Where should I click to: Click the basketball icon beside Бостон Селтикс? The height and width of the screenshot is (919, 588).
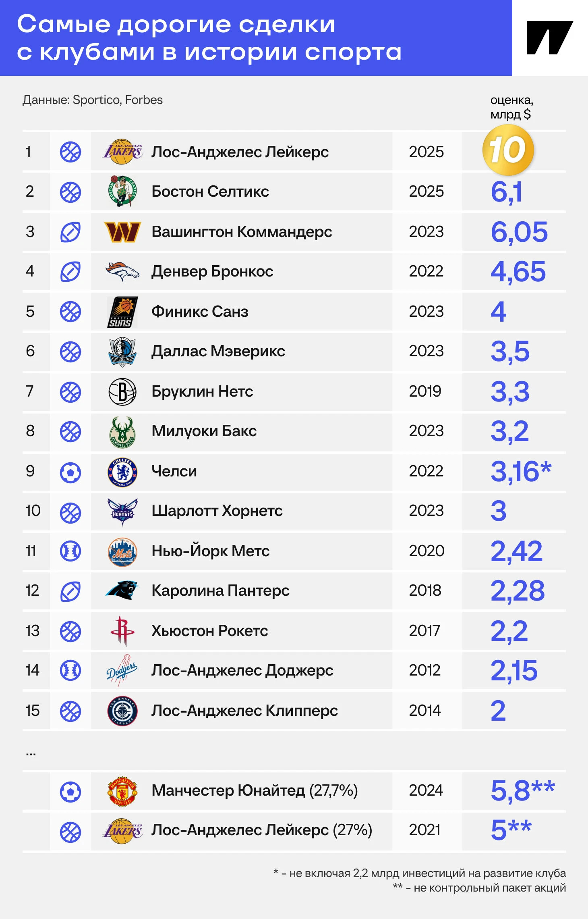point(70,192)
